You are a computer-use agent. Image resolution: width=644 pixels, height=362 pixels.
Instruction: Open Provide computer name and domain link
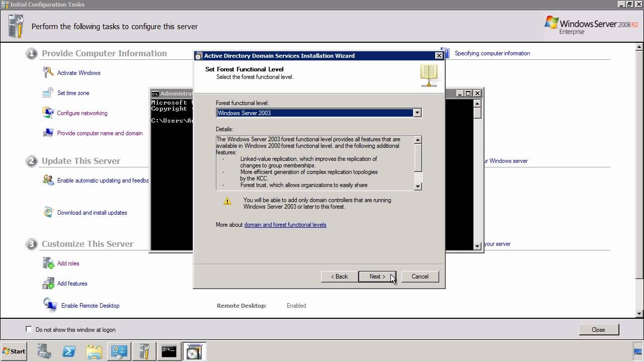100,133
